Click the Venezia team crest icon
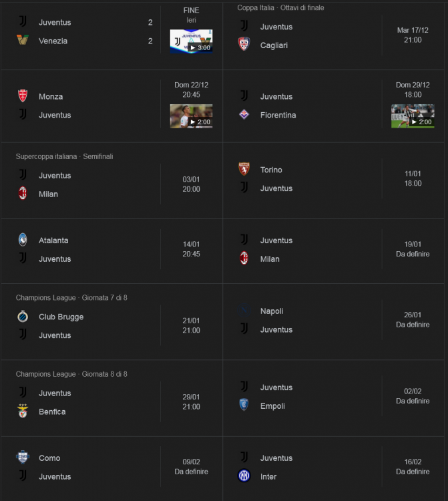448x501 pixels. [23, 40]
